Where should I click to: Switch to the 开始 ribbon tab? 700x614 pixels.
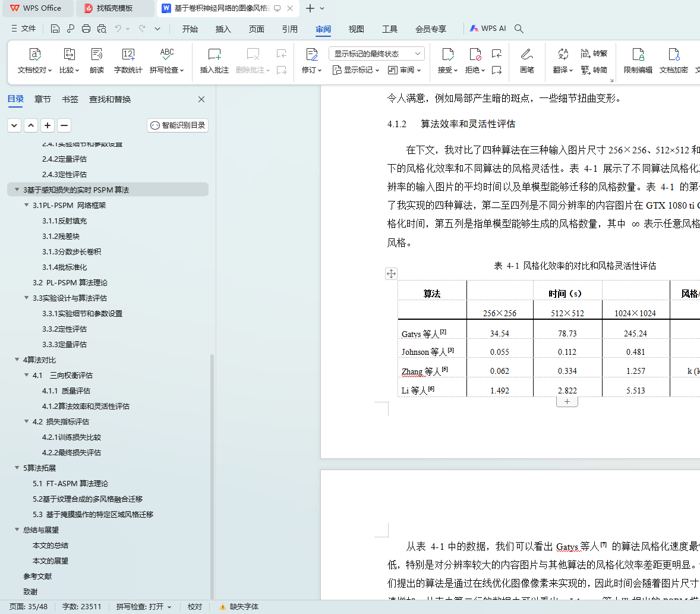pyautogui.click(x=190, y=29)
